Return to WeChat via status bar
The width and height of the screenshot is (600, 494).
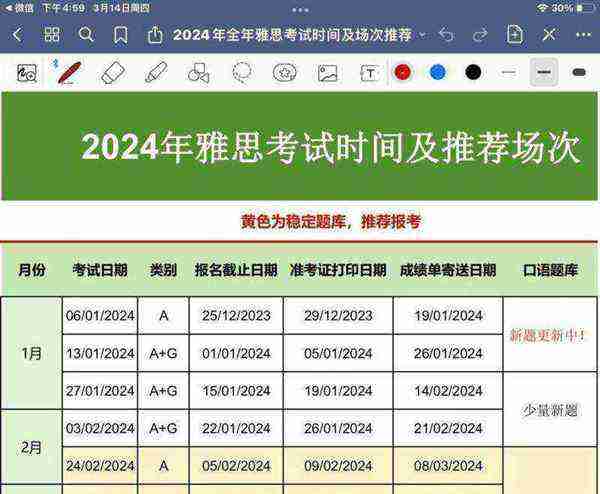(20, 8)
